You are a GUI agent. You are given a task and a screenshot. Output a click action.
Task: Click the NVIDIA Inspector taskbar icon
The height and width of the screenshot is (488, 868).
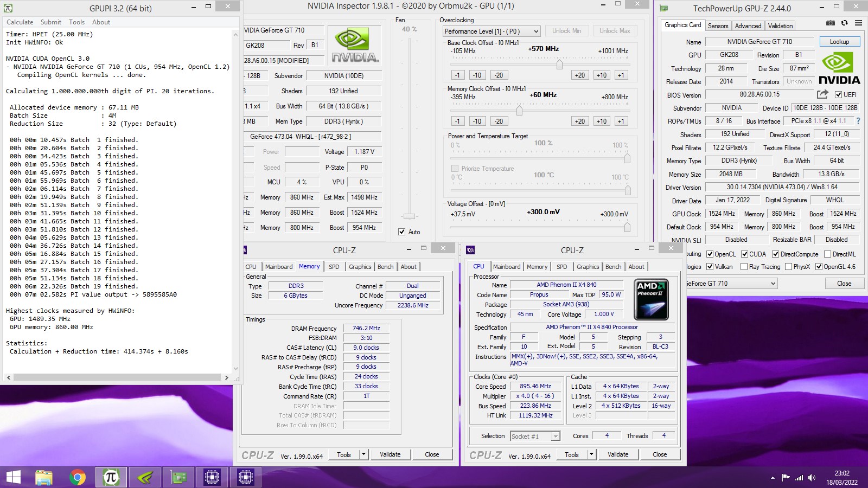(145, 478)
